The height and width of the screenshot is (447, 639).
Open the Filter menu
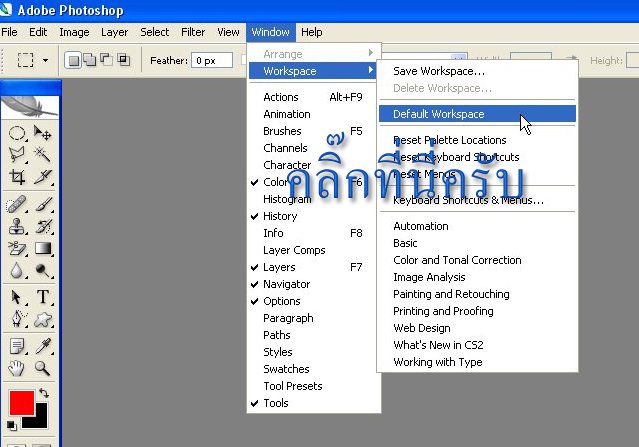tap(193, 32)
